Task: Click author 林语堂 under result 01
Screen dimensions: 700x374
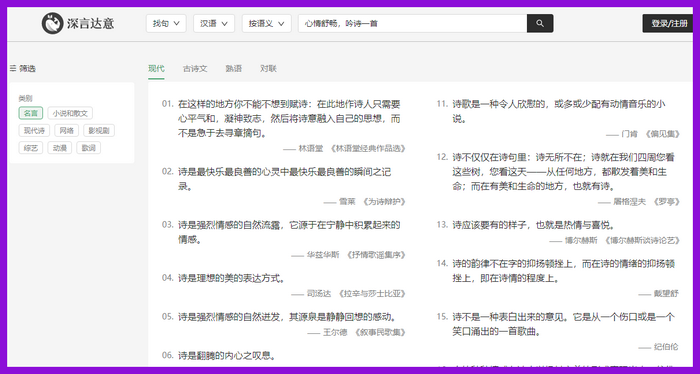Action: (311, 148)
